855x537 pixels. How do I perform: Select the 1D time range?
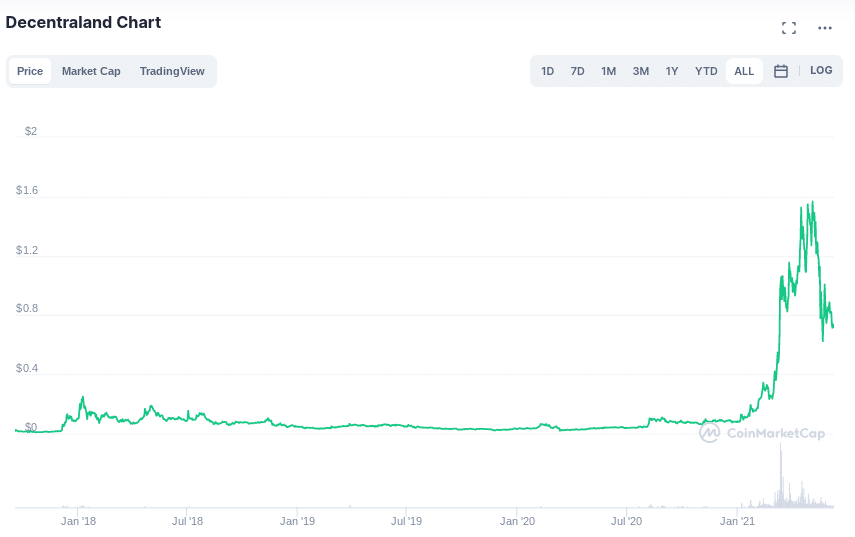(x=547, y=71)
